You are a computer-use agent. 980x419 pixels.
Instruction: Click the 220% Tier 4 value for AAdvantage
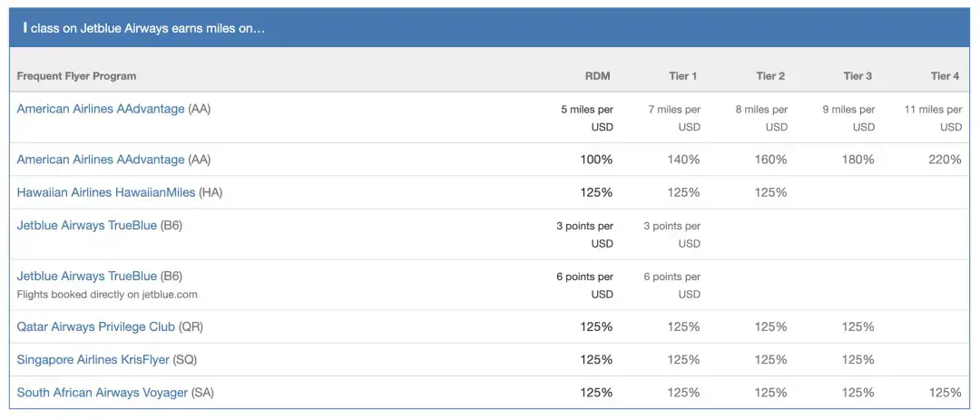[x=945, y=160]
